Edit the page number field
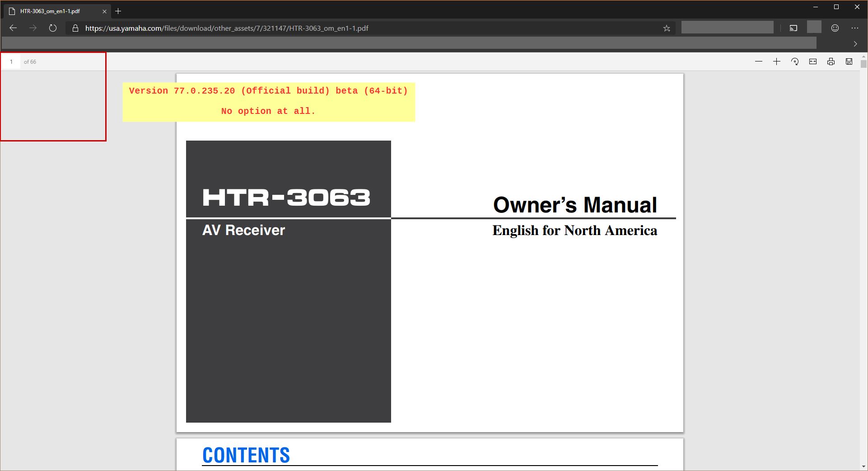This screenshot has height=471, width=868. point(11,61)
